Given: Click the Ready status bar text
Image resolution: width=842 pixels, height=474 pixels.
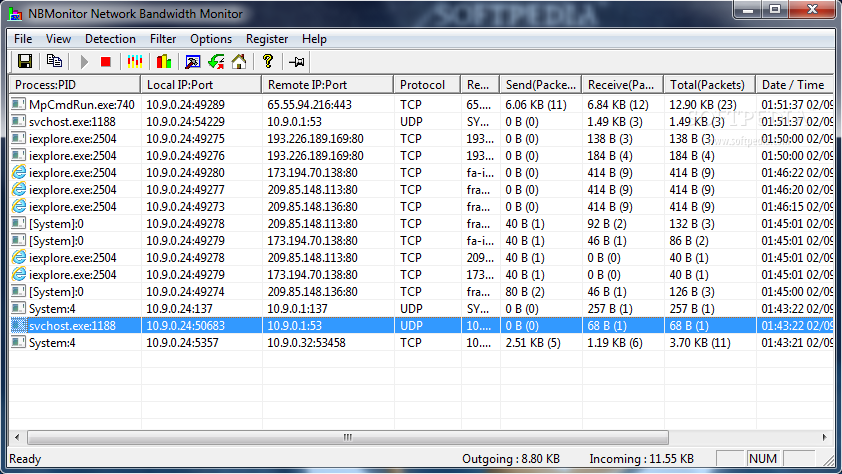Looking at the screenshot, I should pyautogui.click(x=25, y=459).
